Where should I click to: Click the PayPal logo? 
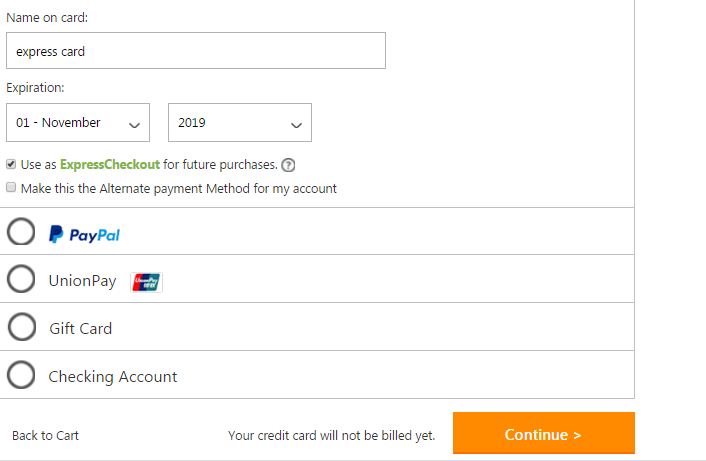(85, 234)
